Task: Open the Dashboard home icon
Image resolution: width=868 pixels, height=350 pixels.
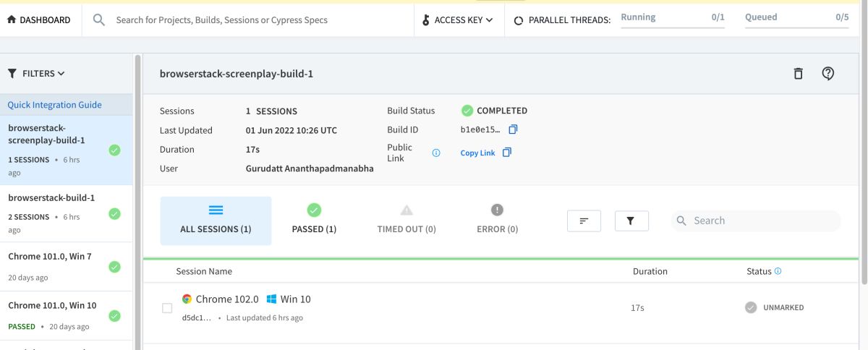Action: (x=11, y=20)
